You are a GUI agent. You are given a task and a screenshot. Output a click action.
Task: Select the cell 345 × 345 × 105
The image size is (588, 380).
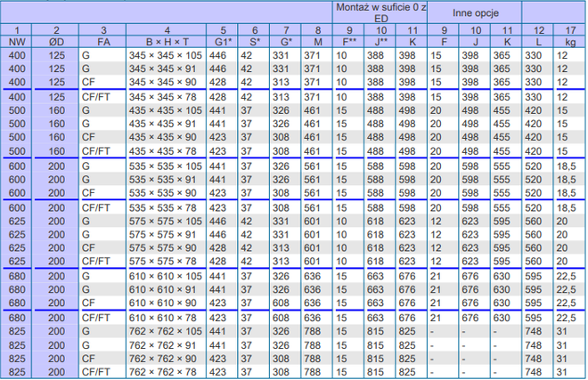click(165, 55)
